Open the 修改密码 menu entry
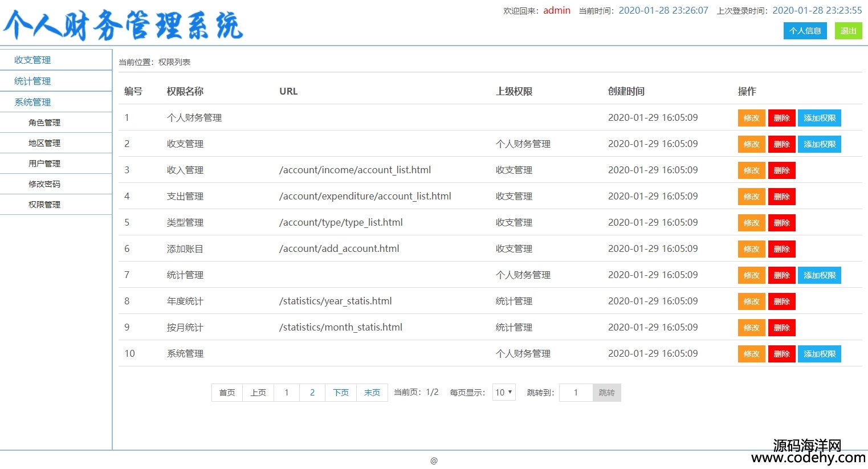The width and height of the screenshot is (868, 469). pos(44,184)
